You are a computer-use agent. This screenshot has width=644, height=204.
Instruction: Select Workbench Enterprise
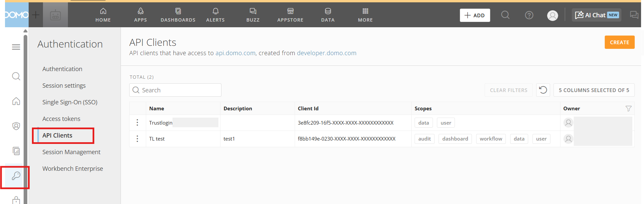point(73,168)
